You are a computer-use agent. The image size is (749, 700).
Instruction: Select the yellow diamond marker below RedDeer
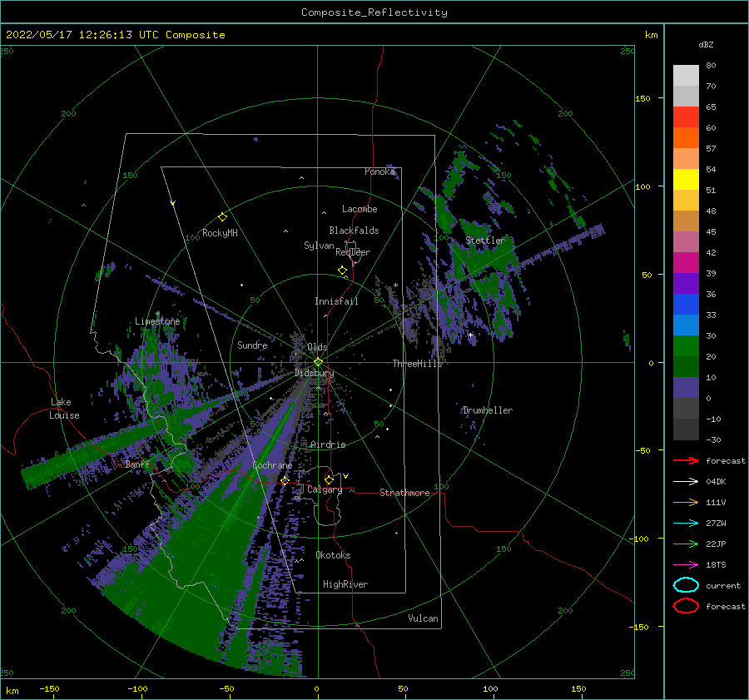[x=342, y=271]
